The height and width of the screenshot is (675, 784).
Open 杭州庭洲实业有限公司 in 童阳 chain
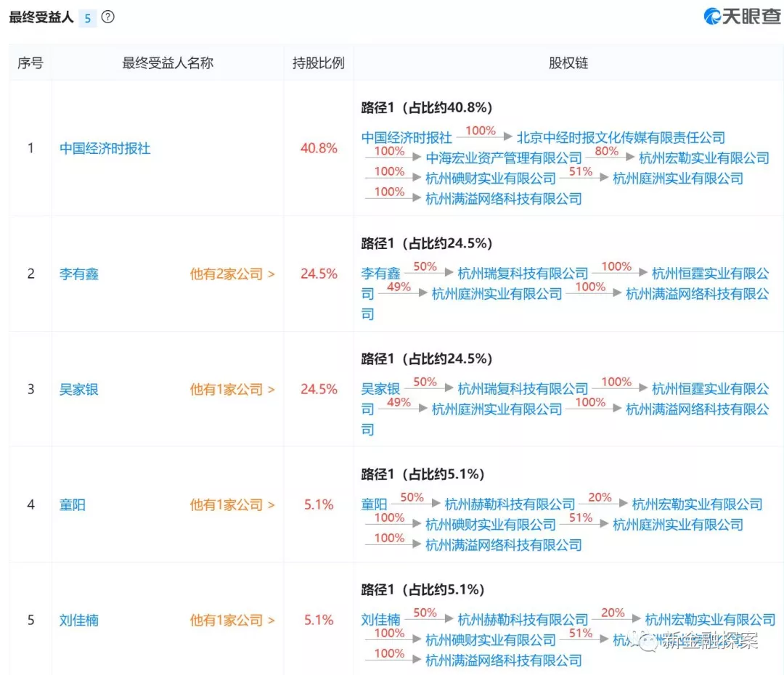pos(677,525)
